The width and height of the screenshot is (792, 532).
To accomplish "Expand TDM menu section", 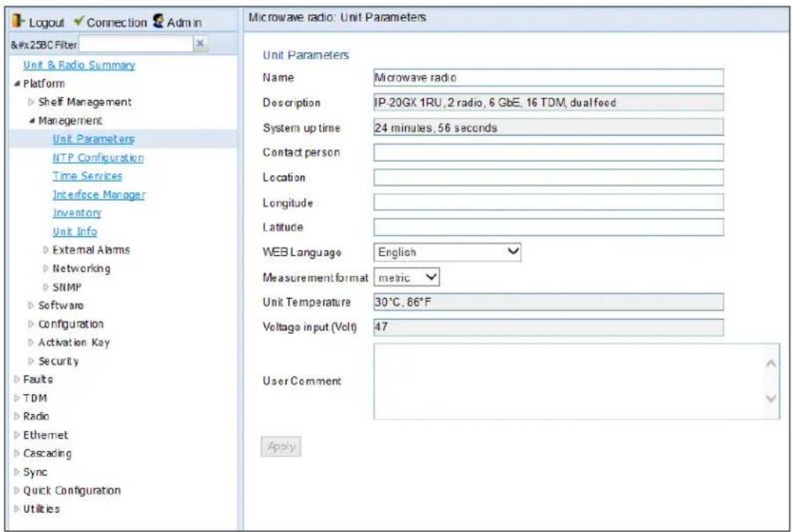I will point(17,398).
